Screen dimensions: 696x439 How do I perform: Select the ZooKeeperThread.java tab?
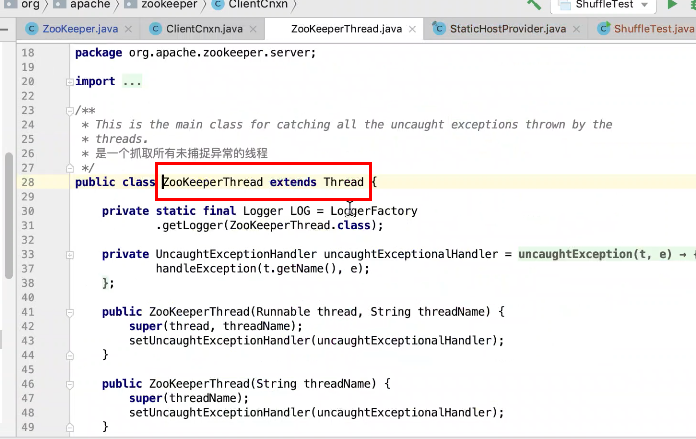346,29
